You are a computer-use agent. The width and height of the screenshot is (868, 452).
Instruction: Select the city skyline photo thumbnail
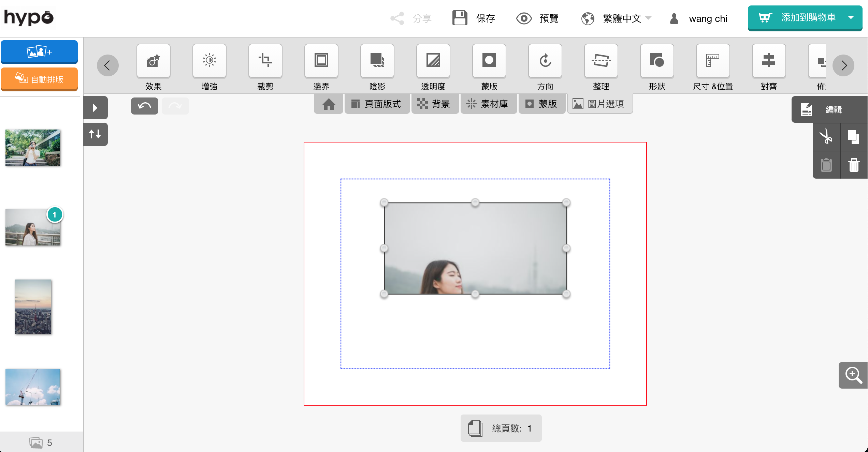pyautogui.click(x=33, y=307)
